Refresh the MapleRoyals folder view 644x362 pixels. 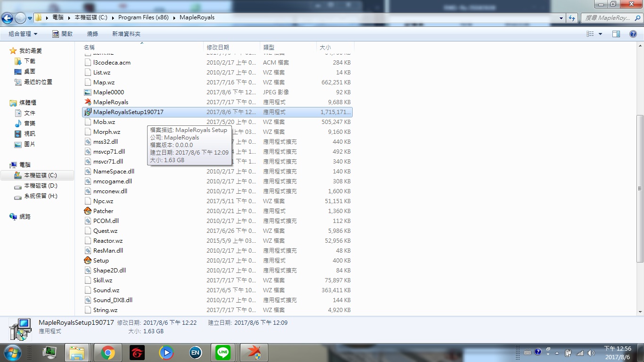(x=572, y=18)
